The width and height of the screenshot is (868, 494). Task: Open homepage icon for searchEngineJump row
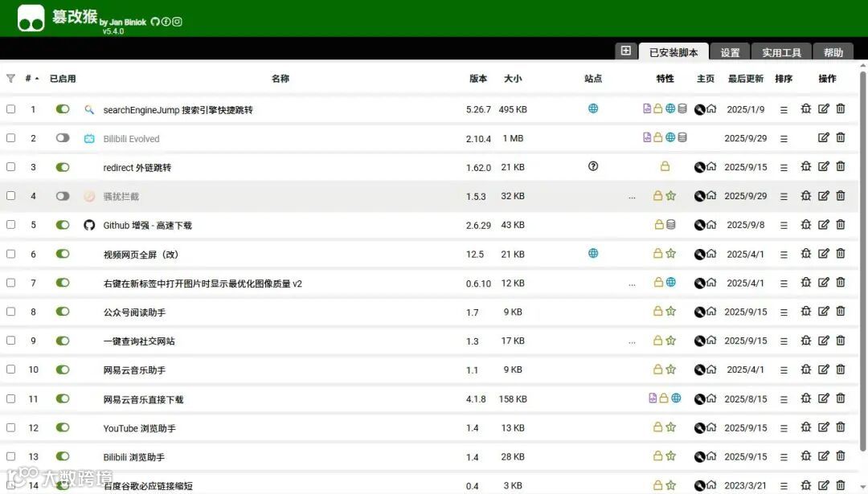pos(711,108)
